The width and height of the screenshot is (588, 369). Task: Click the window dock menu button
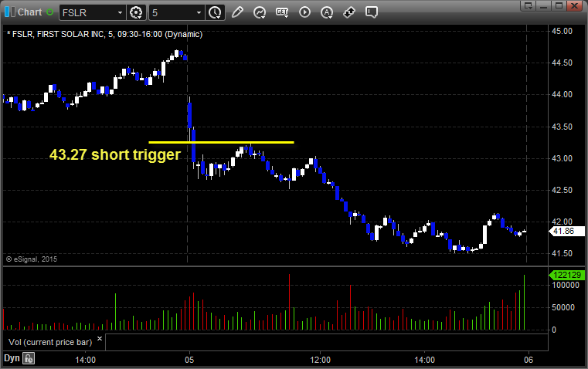529,5
